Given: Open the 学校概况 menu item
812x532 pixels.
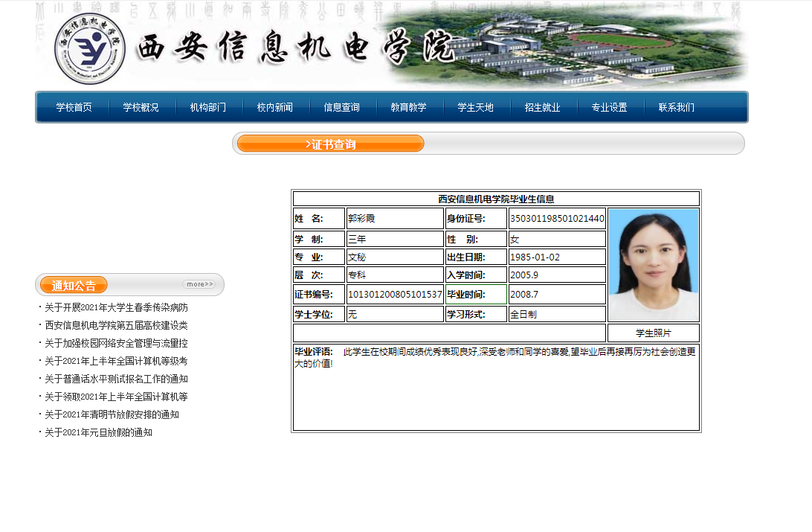Looking at the screenshot, I should tap(141, 107).
